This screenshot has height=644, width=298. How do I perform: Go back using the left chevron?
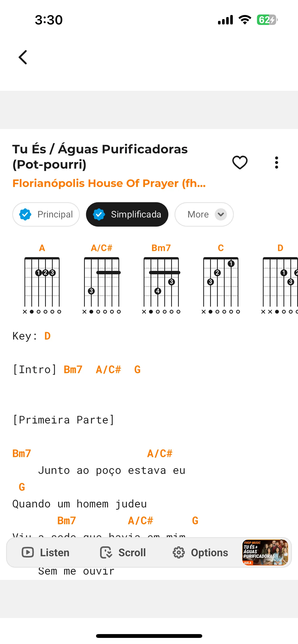point(23,57)
